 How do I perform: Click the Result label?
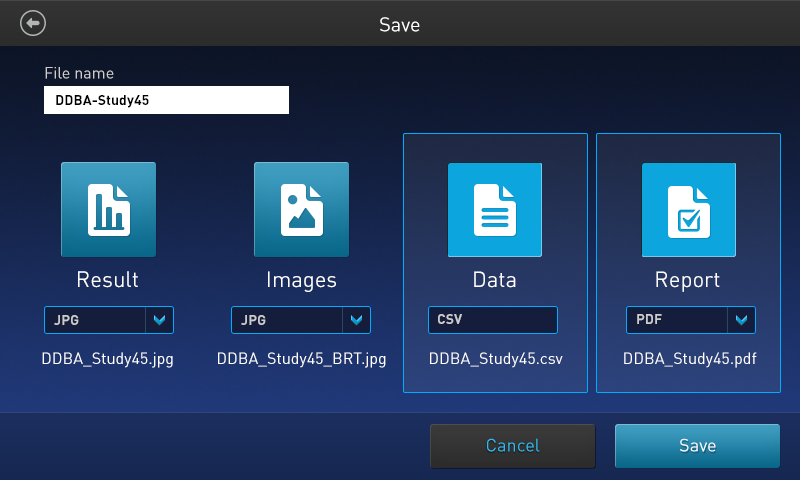click(x=108, y=280)
